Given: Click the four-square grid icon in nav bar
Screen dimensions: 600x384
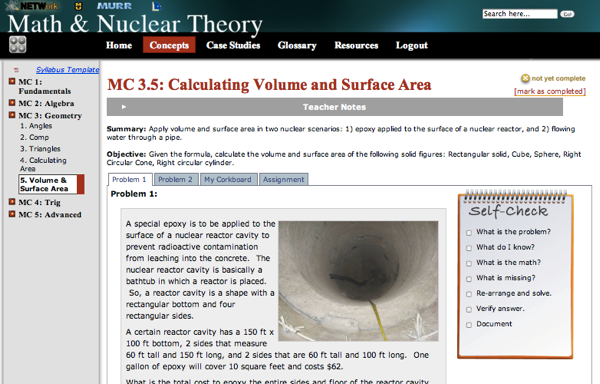Looking at the screenshot, I should pyautogui.click(x=18, y=44).
